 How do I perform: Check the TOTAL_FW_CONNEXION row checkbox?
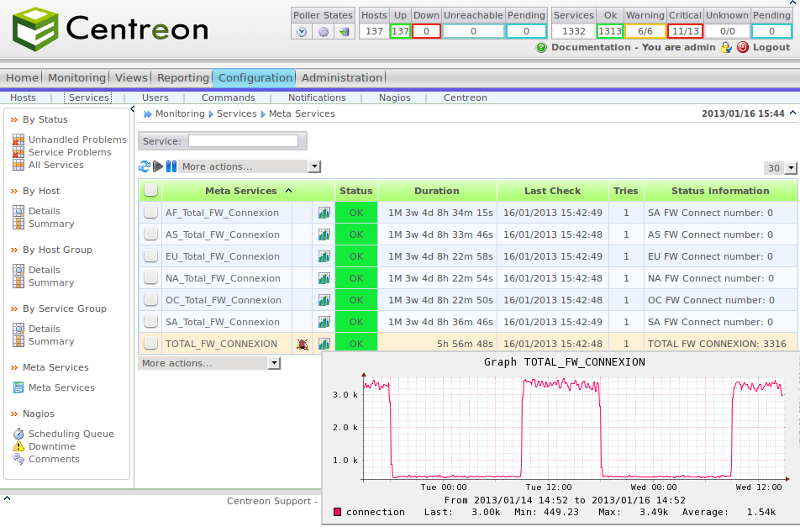pos(150,344)
